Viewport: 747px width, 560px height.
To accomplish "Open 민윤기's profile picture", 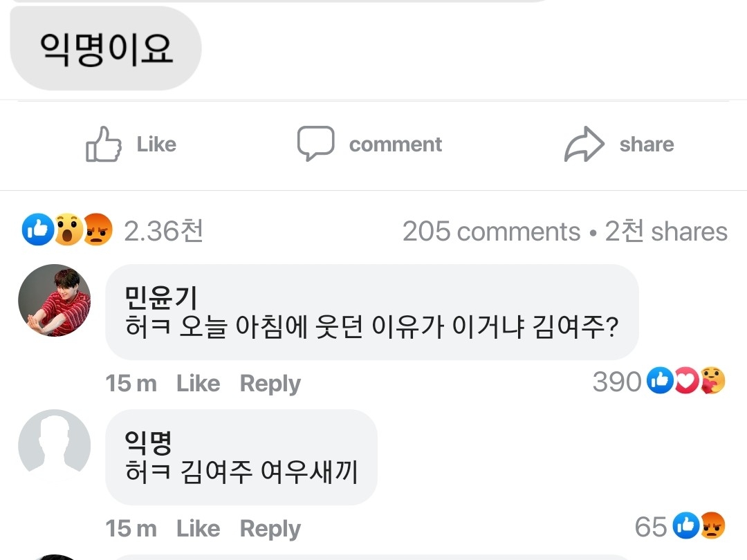I will click(54, 300).
